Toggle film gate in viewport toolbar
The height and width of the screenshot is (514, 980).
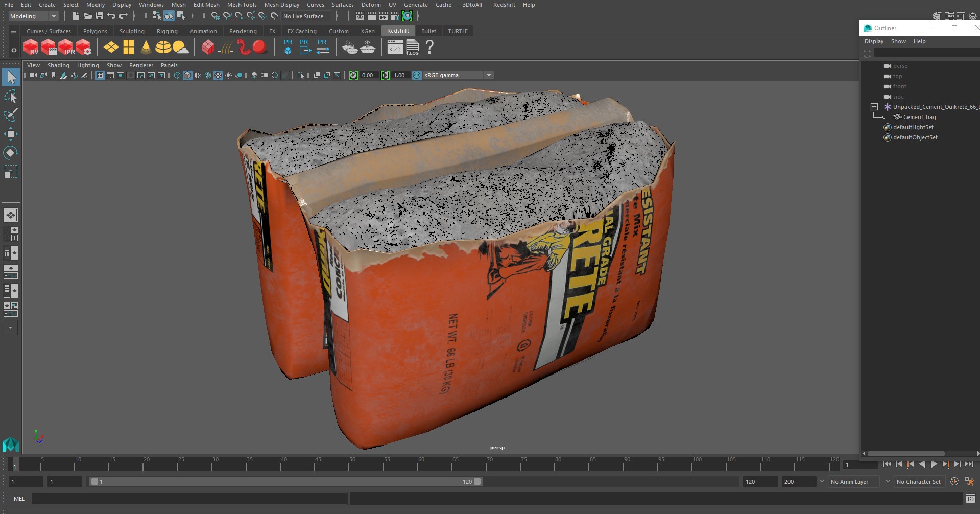(110, 75)
